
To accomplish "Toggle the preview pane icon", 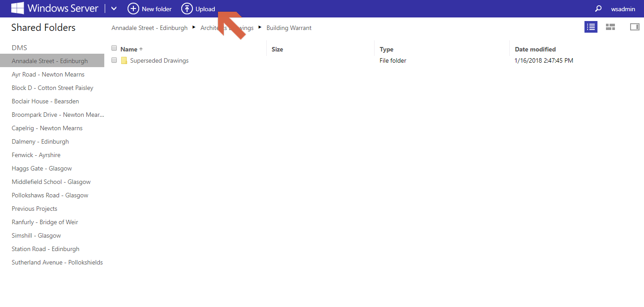I will point(635,27).
